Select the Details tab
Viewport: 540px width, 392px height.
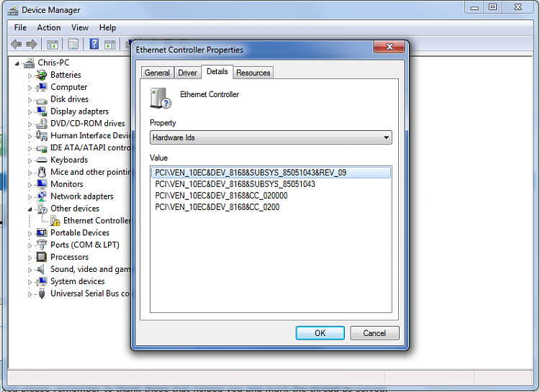point(217,72)
